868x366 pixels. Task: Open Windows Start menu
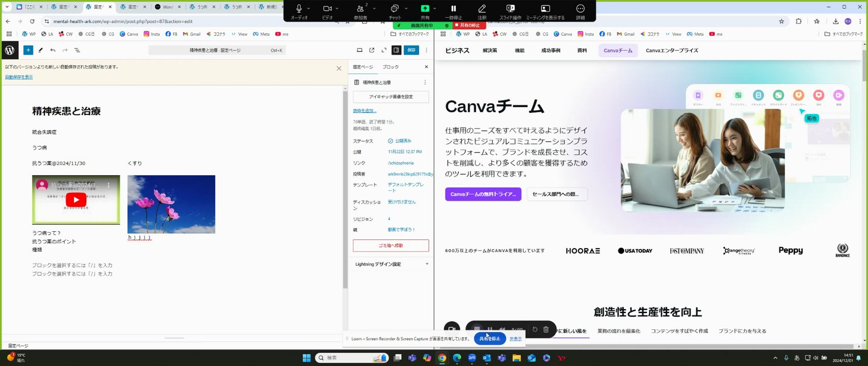click(307, 358)
